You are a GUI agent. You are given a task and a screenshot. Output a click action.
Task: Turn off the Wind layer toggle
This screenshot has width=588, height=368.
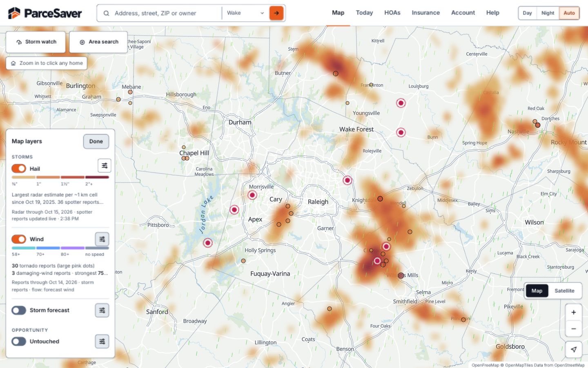19,239
